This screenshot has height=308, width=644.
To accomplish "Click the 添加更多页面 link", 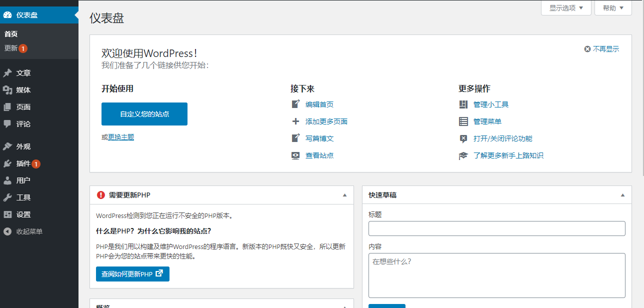I will [326, 121].
